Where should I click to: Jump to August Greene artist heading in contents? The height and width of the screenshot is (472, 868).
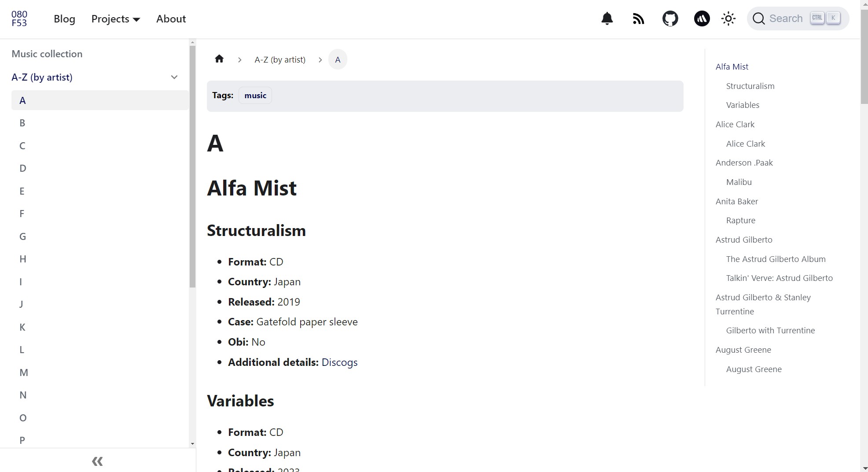point(743,350)
